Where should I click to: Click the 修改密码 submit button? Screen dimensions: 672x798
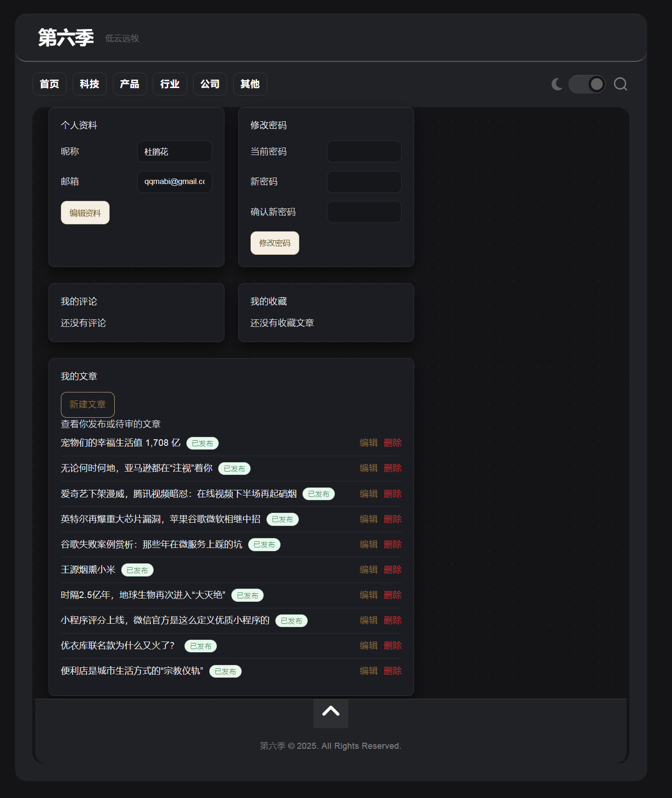click(x=275, y=243)
